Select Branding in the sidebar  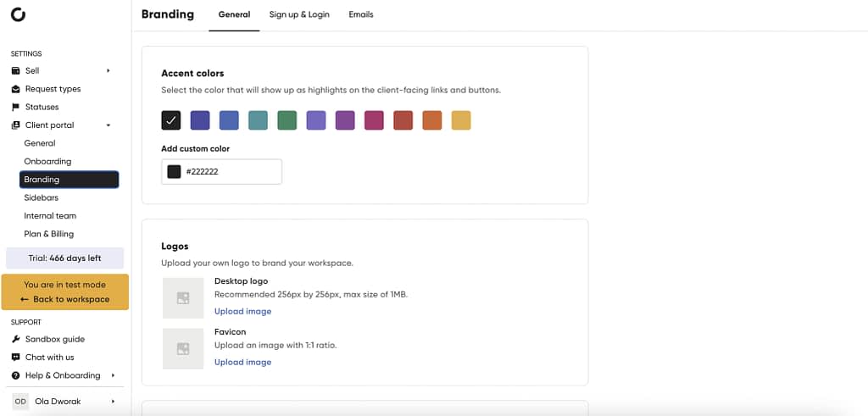[x=70, y=180]
